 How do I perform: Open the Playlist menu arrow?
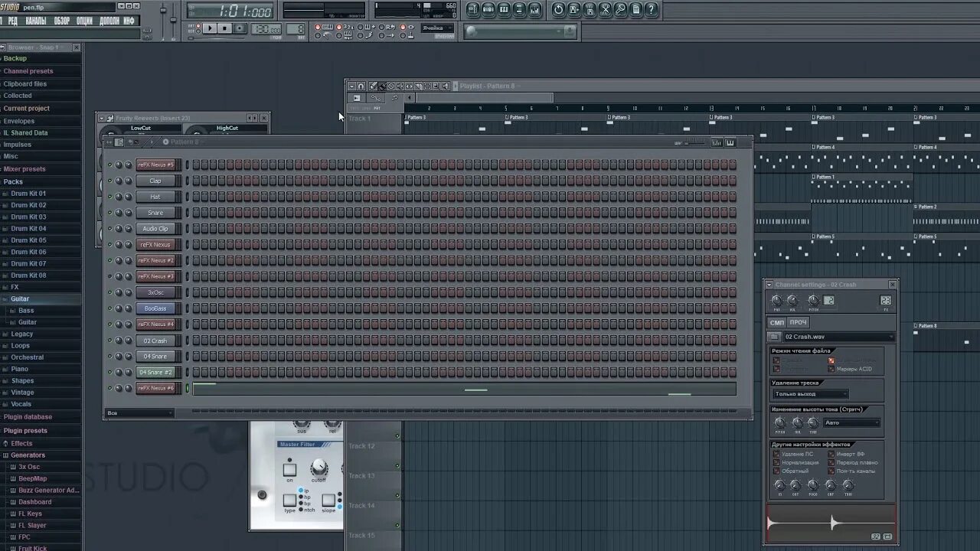point(351,86)
